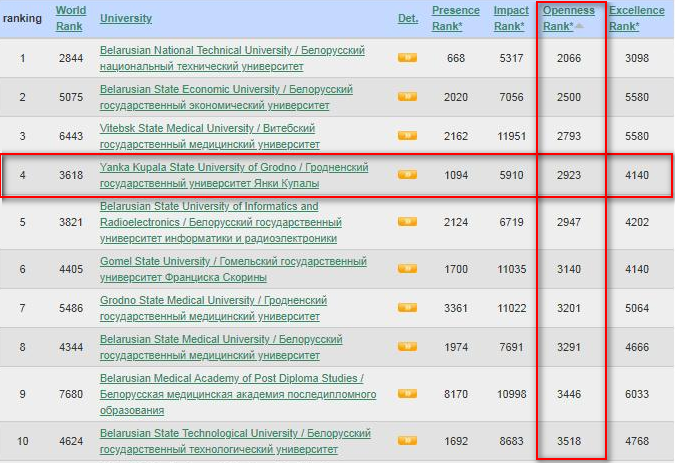This screenshot has width=675, height=463.
Task: Select world rank value 4624
Action: tap(71, 441)
